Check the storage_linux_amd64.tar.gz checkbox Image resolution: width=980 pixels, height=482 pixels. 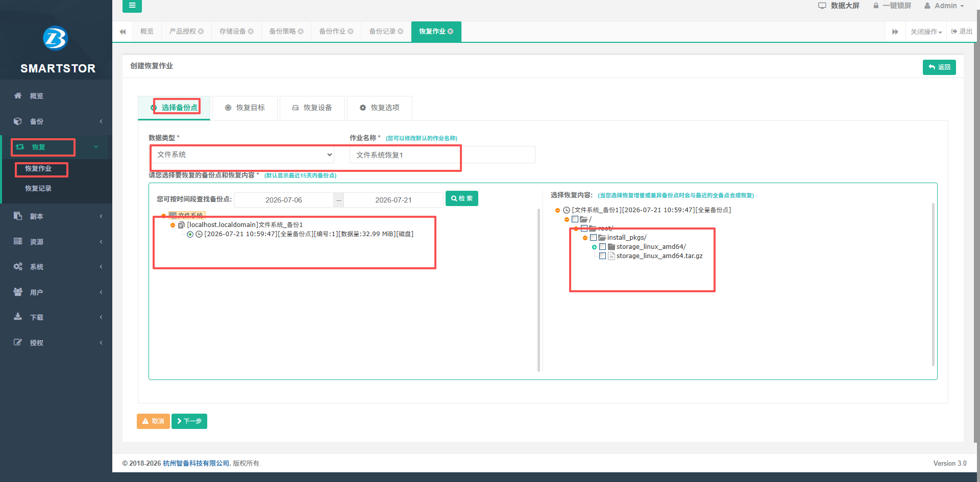tap(603, 256)
